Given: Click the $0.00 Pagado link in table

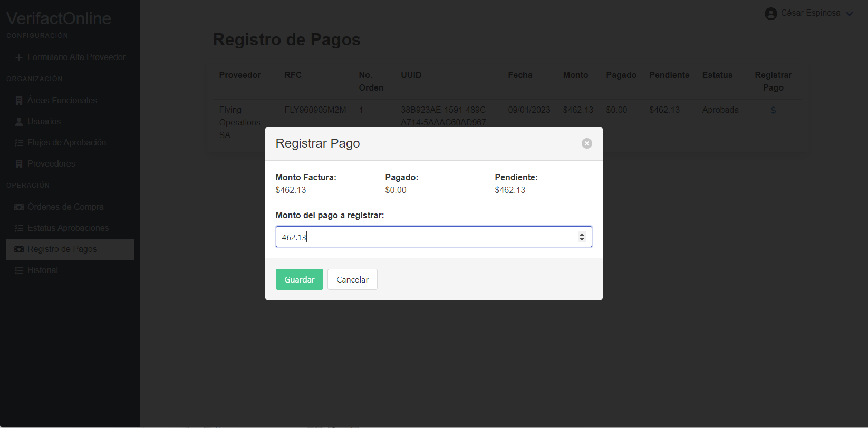Looking at the screenshot, I should pos(616,110).
